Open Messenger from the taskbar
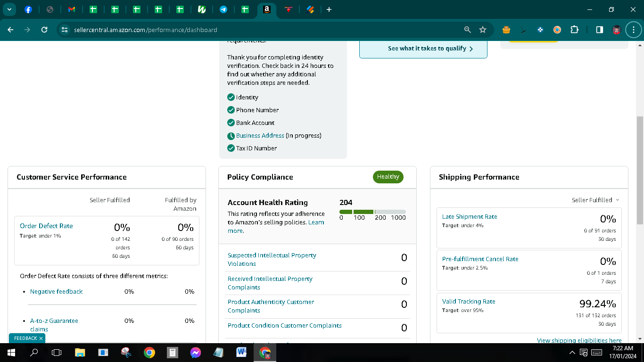 [196, 352]
